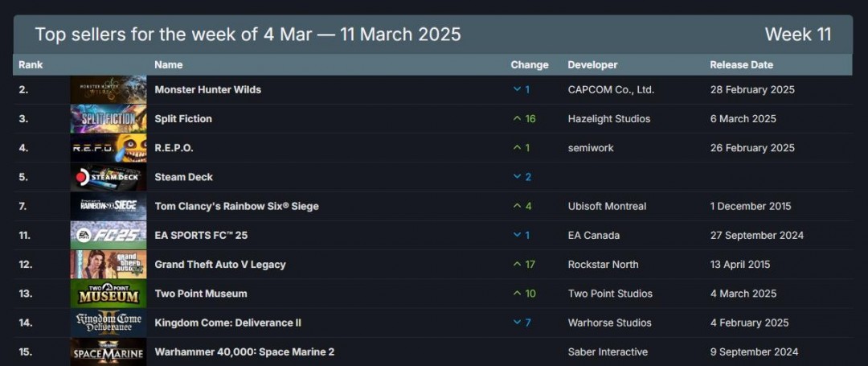This screenshot has height=366, width=868.
Task: Open the Steam Deck logo thumbnail
Action: pos(108,177)
